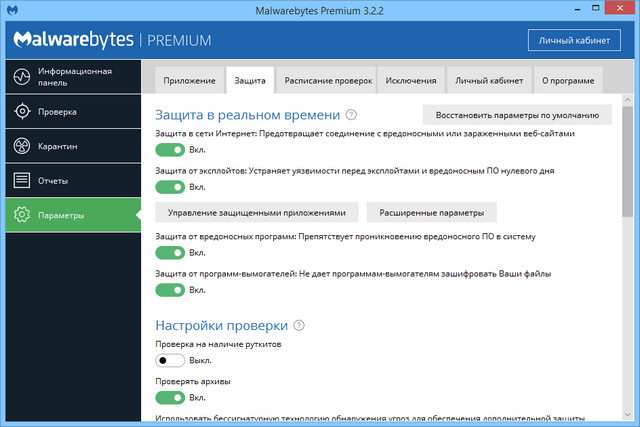Open help icon beside Настройки проверки
640x427 pixels.
[299, 325]
